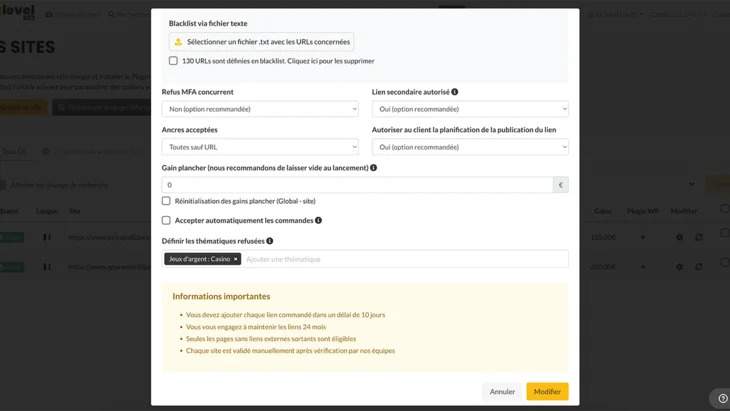This screenshot has width=730, height=411.
Task: Open the apprentimillionnaire site link in table
Action: pos(109,267)
